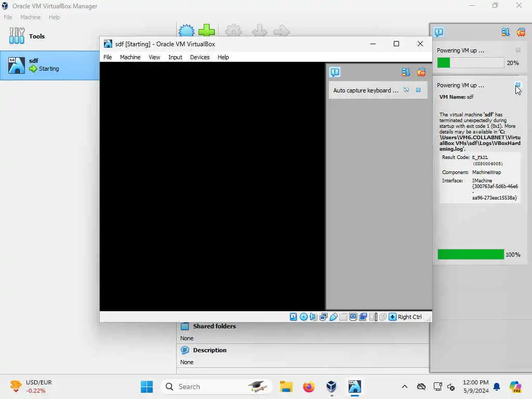532x399 pixels.
Task: Click the notification center icon in VM window
Action: (x=335, y=72)
